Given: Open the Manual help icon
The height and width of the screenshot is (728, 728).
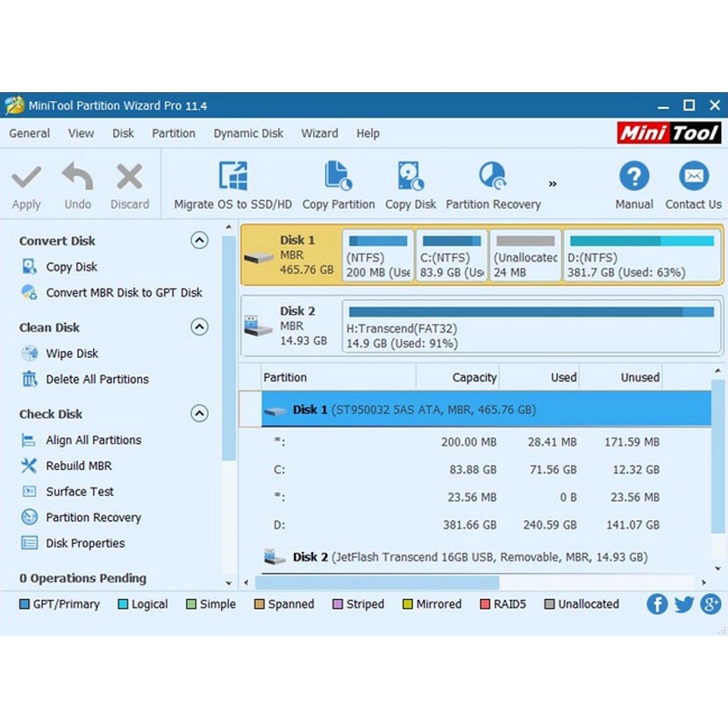Looking at the screenshot, I should tap(634, 176).
